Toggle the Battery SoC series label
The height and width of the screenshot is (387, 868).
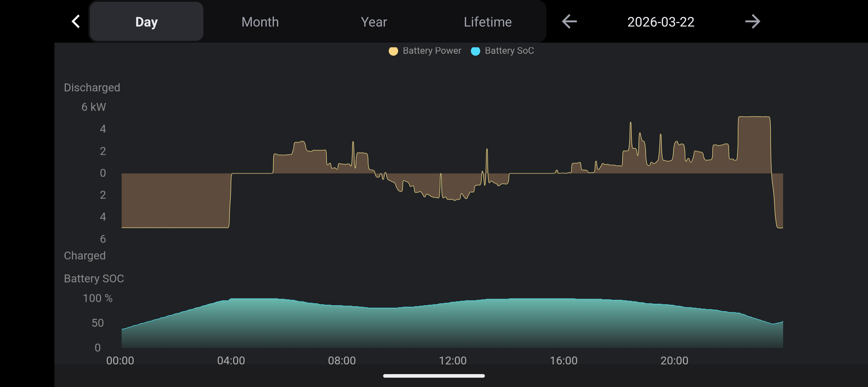509,51
